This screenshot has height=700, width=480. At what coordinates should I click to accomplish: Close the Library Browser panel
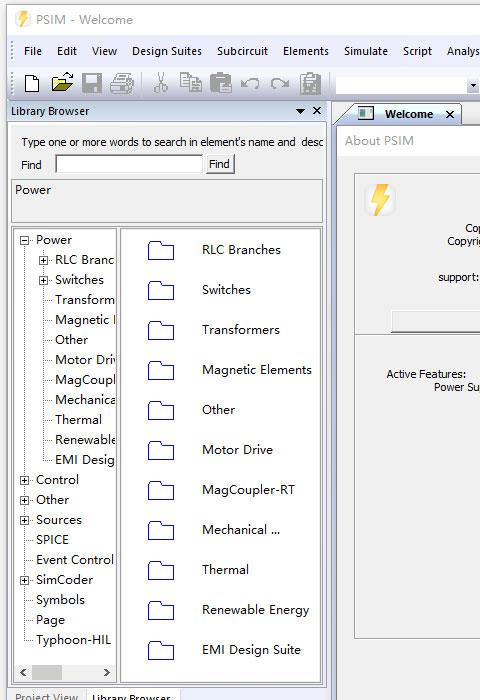(x=317, y=111)
